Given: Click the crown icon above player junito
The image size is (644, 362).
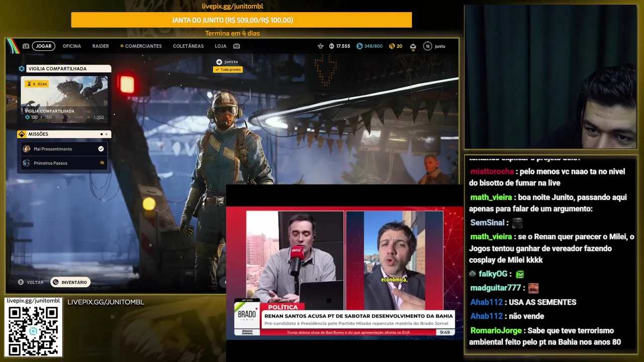Looking at the screenshot, I should coord(219,62).
